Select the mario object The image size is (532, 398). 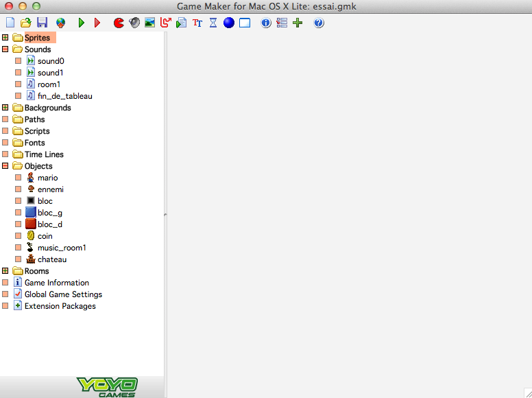[x=47, y=178]
